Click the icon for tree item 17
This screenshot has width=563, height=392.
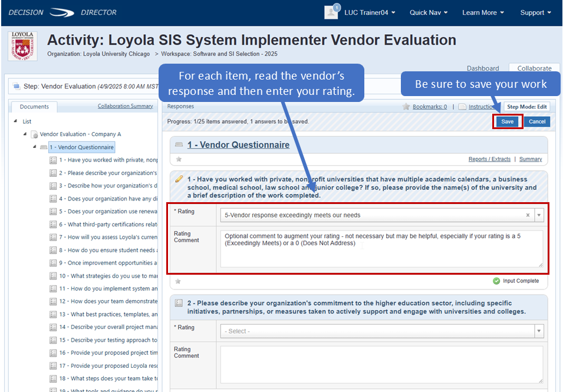(53, 366)
